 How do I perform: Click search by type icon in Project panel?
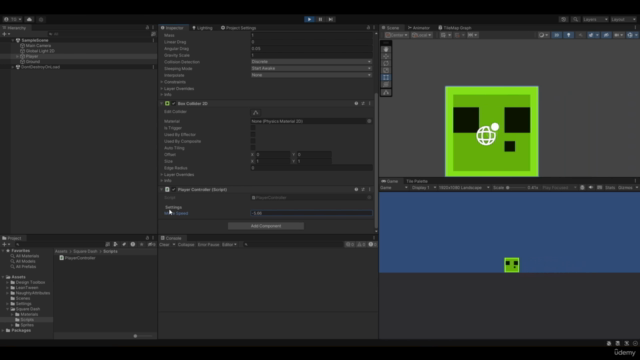(x=116, y=244)
